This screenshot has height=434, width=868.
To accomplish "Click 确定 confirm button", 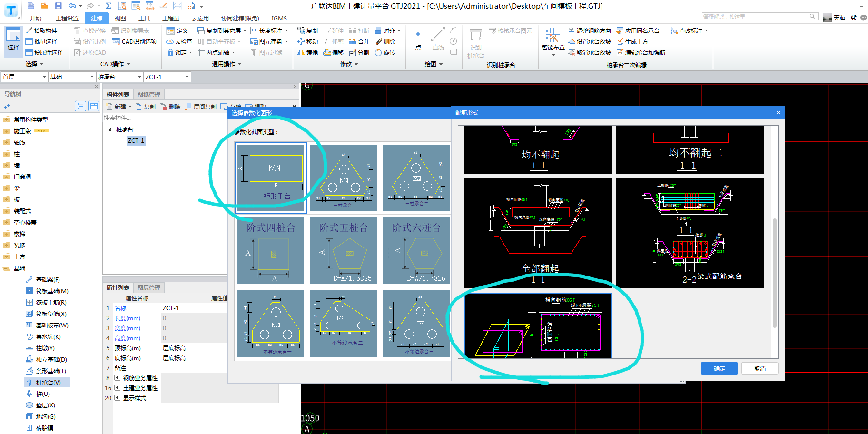I will point(720,368).
